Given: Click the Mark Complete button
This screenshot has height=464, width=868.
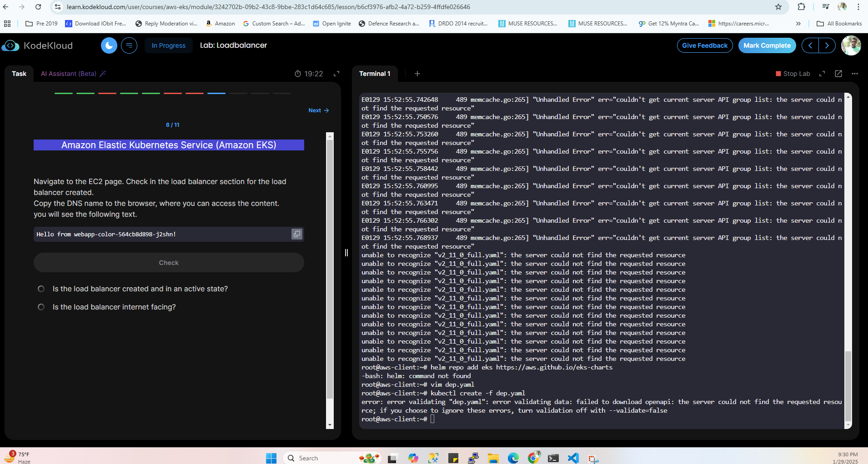Looking at the screenshot, I should pos(767,45).
